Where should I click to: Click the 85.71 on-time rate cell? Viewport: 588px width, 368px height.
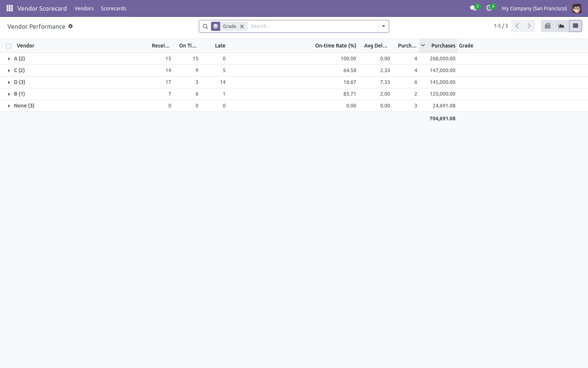(349, 94)
